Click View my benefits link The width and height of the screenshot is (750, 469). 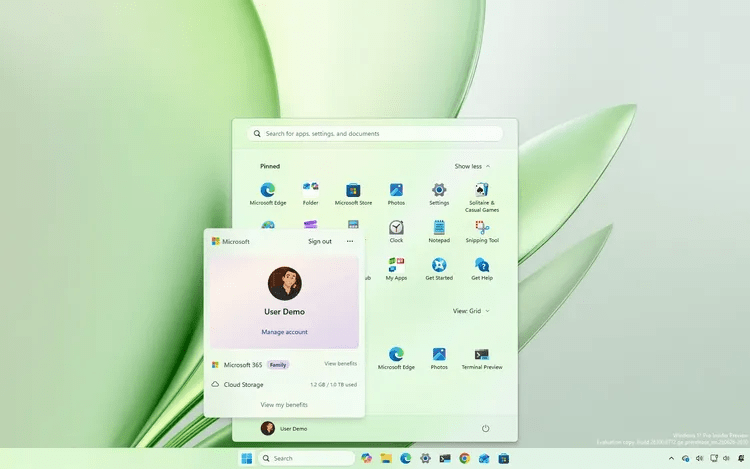pyautogui.click(x=284, y=404)
